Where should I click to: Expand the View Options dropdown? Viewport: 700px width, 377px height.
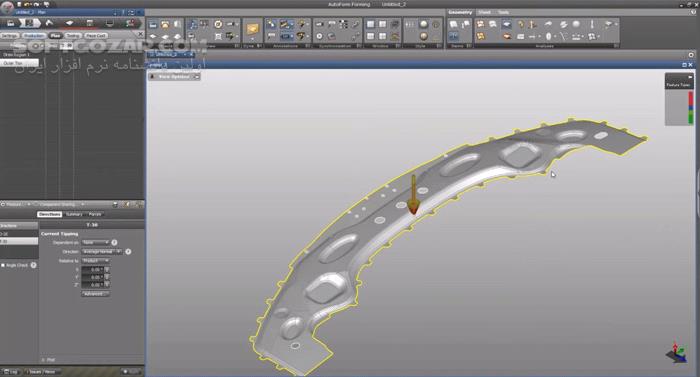point(175,77)
